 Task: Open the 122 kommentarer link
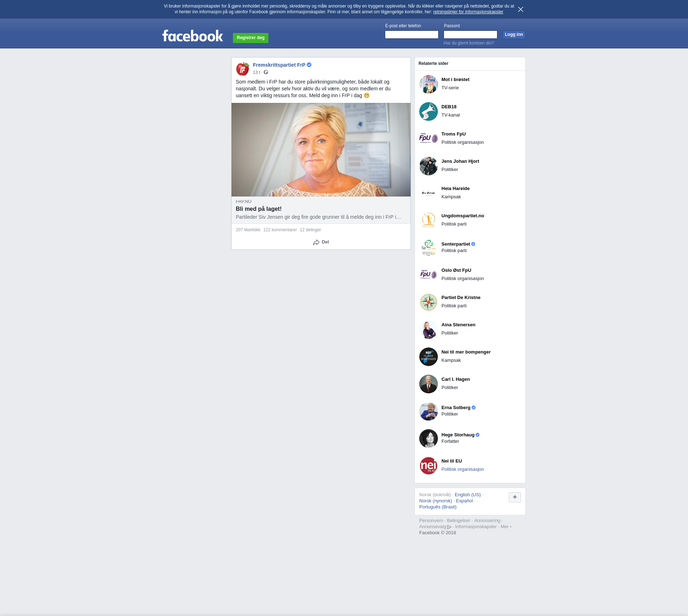click(280, 230)
